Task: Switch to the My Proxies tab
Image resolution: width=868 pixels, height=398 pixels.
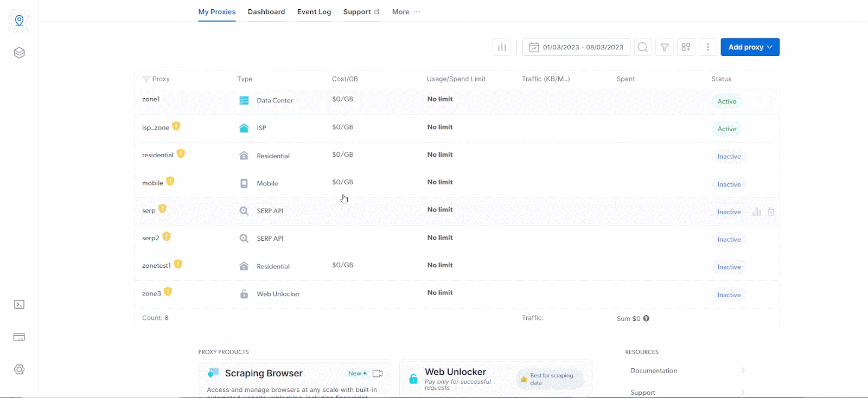Action: 217,12
